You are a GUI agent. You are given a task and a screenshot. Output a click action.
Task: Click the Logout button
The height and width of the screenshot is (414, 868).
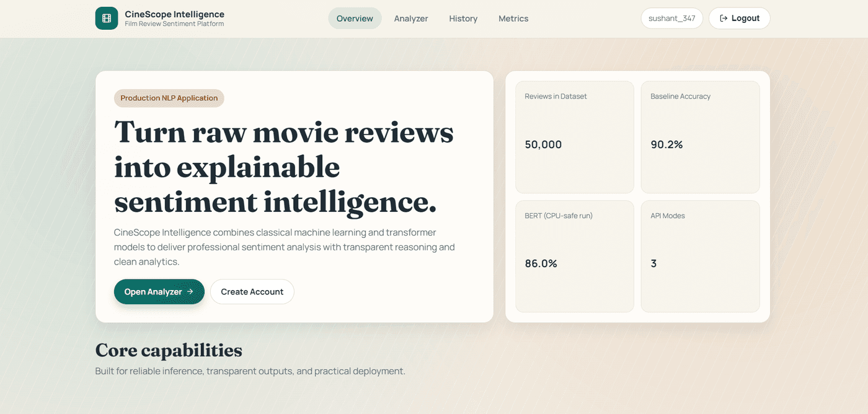[x=739, y=19]
